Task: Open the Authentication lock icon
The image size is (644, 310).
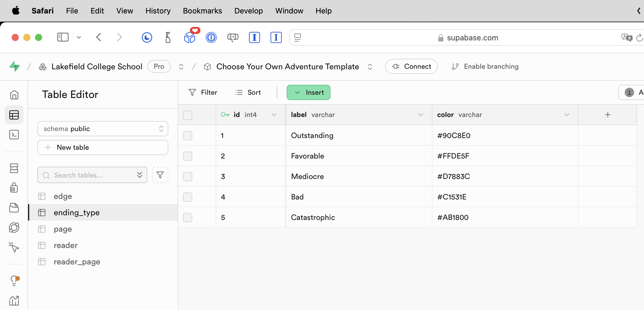Action: 14,187
